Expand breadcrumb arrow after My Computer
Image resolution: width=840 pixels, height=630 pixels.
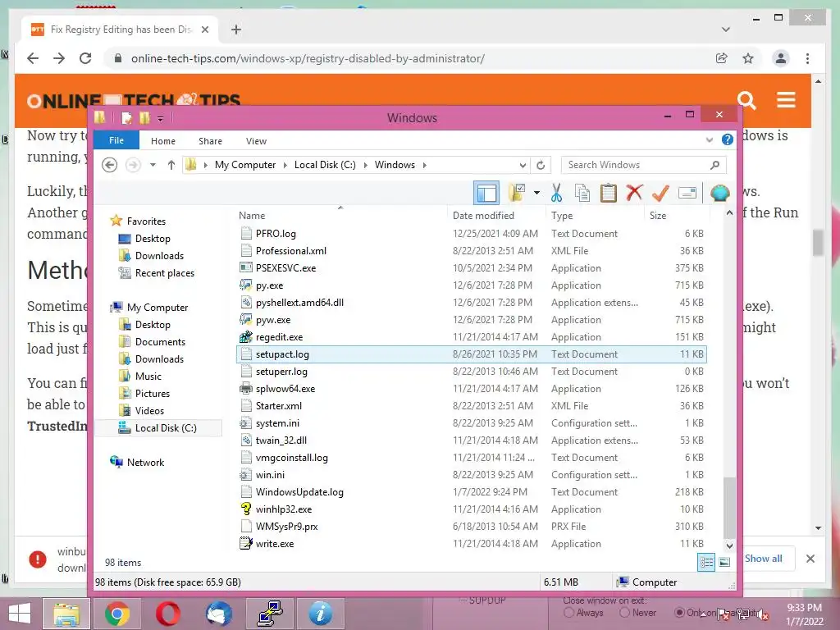285,165
